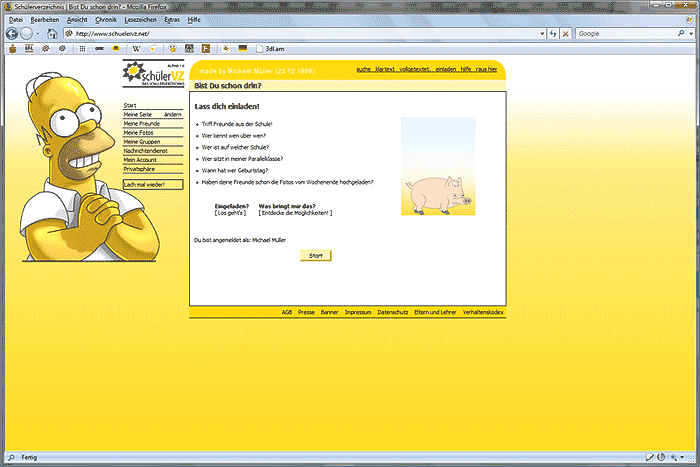Image resolution: width=700 pixels, height=467 pixels.
Task: Click the yellow bear-face bookmark icon
Action: click(x=172, y=49)
